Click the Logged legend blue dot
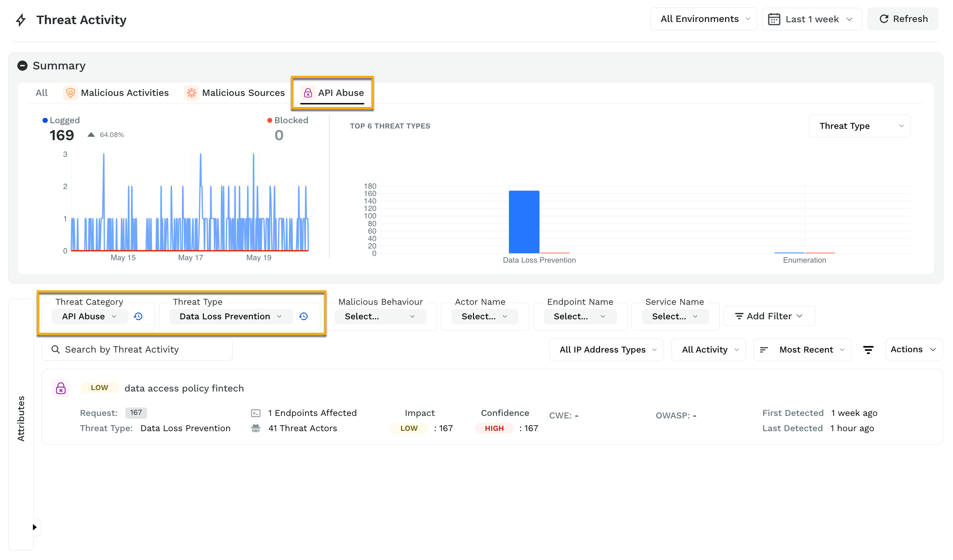The image size is (953, 560). pos(45,120)
